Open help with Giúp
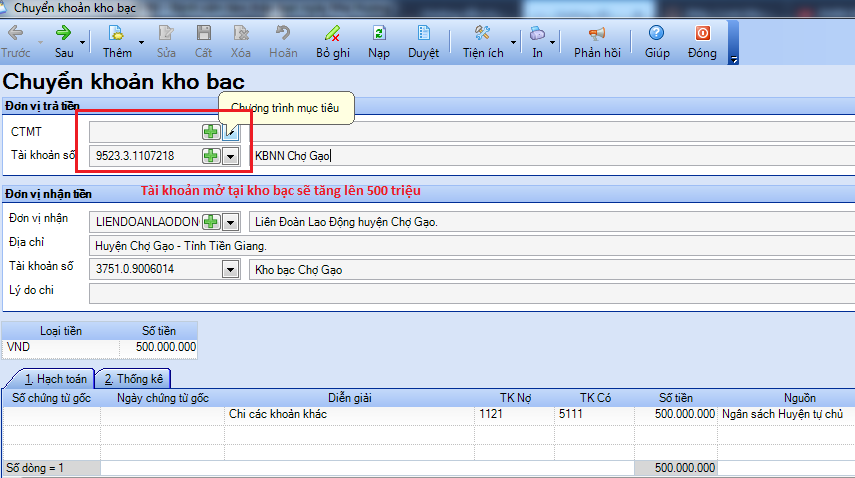This screenshot has width=855, height=478. coord(657,41)
